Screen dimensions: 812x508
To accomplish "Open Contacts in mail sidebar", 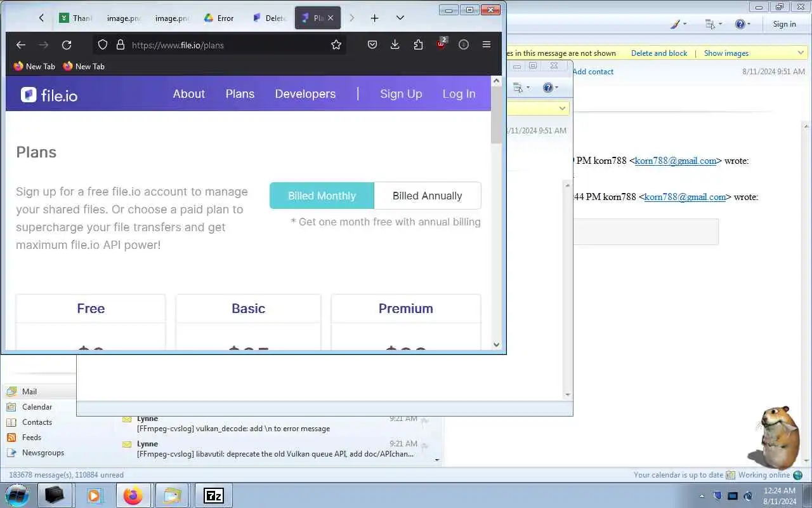I will 37,422.
